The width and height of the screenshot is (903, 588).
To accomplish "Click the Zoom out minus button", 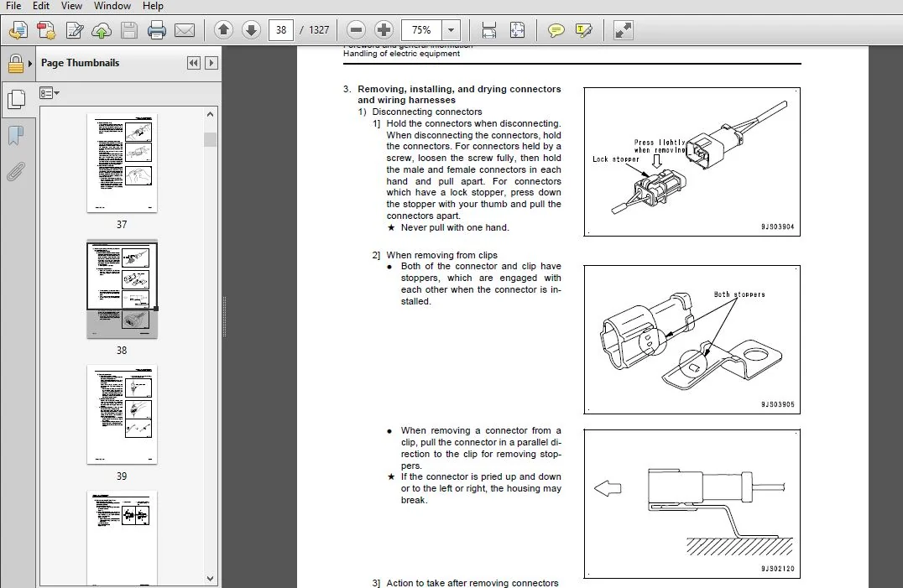I will pyautogui.click(x=356, y=30).
